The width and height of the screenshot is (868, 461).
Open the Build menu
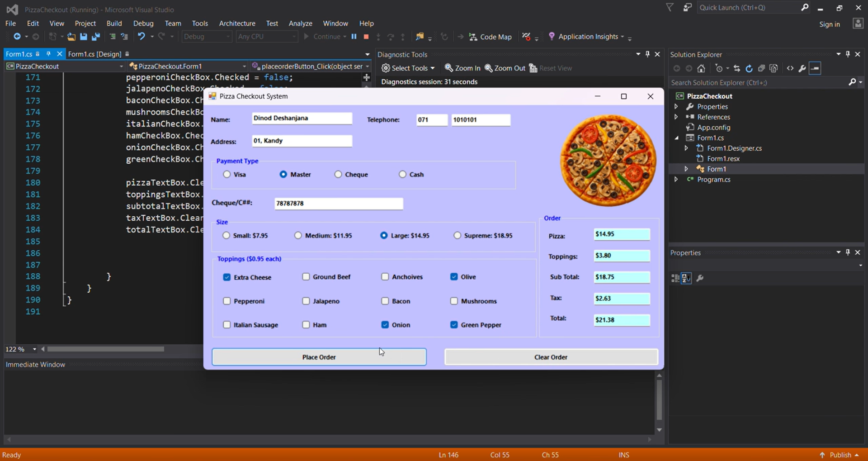pyautogui.click(x=114, y=24)
